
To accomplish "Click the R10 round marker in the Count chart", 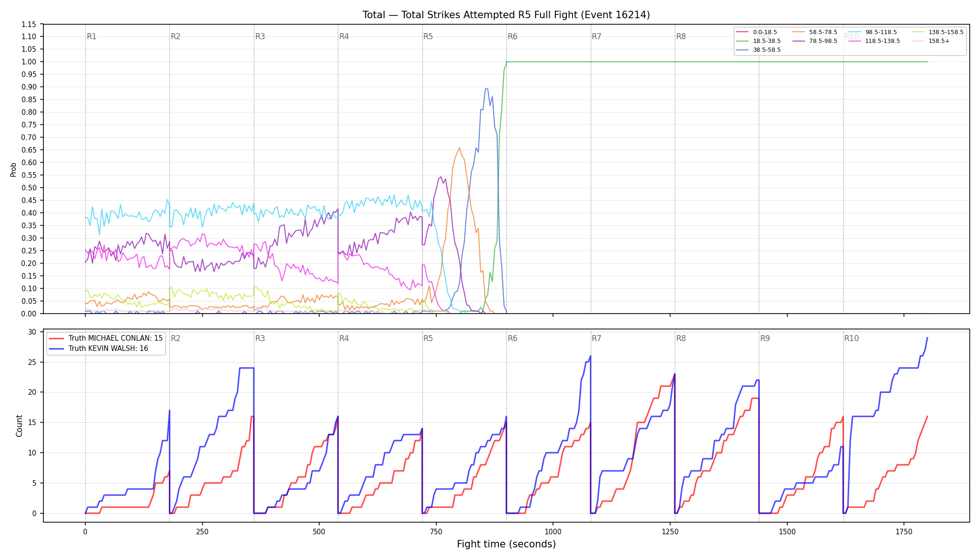I will coord(851,338).
